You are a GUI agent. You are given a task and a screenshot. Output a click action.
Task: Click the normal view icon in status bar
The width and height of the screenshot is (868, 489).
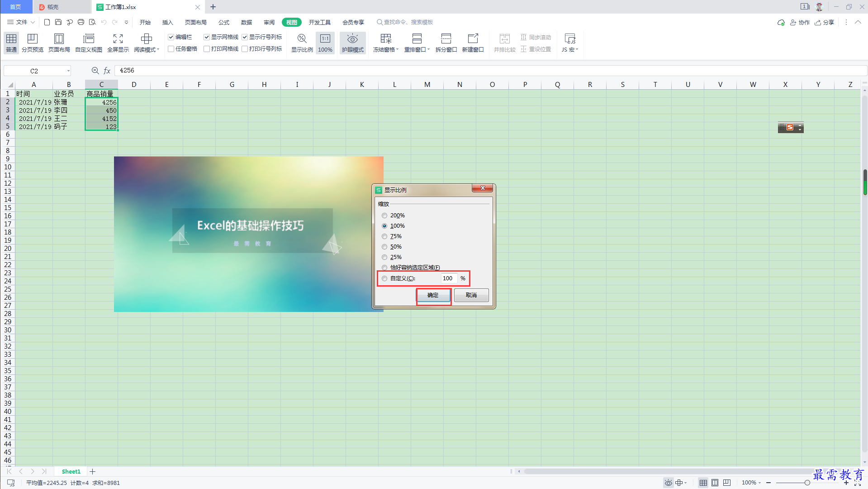pyautogui.click(x=703, y=483)
